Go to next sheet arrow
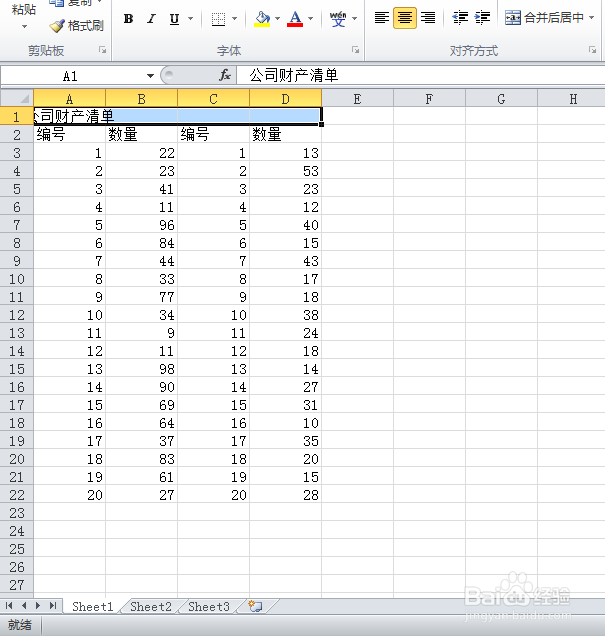605x636 pixels. pos(38,606)
